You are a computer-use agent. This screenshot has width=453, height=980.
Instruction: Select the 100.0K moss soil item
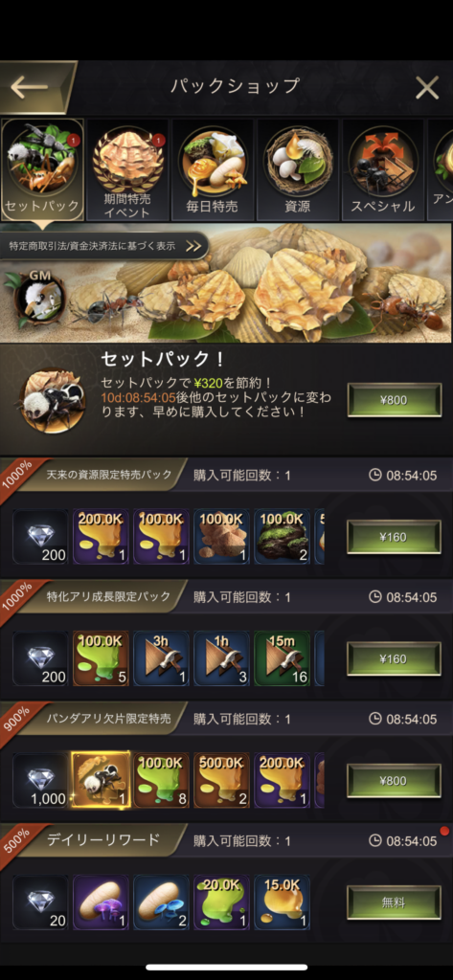coord(283,537)
